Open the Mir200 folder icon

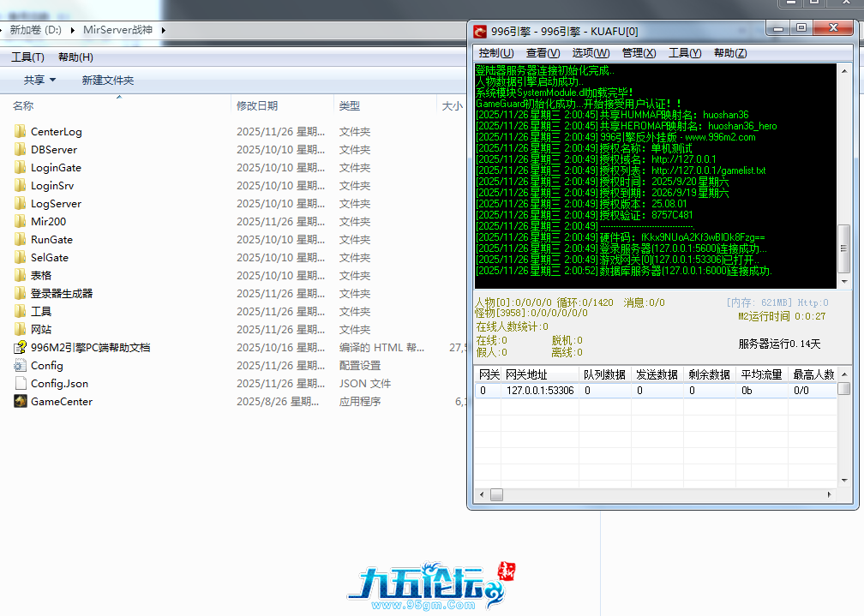[x=21, y=222]
